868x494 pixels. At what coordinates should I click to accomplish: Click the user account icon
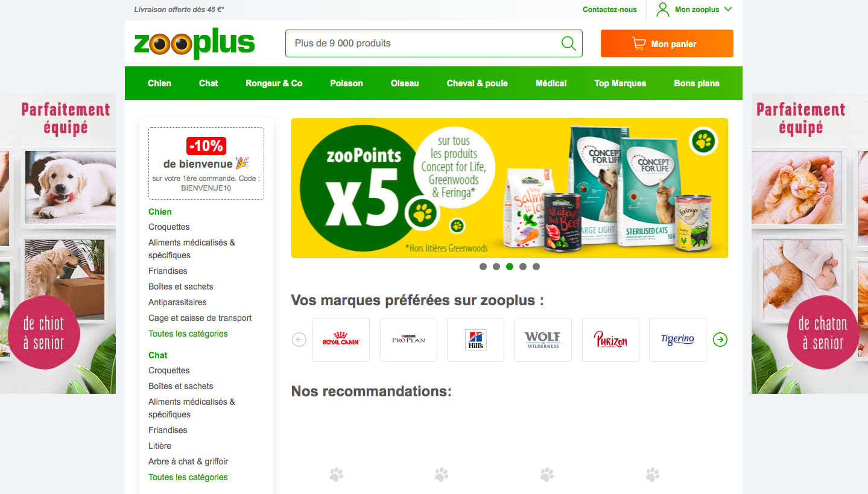[663, 10]
